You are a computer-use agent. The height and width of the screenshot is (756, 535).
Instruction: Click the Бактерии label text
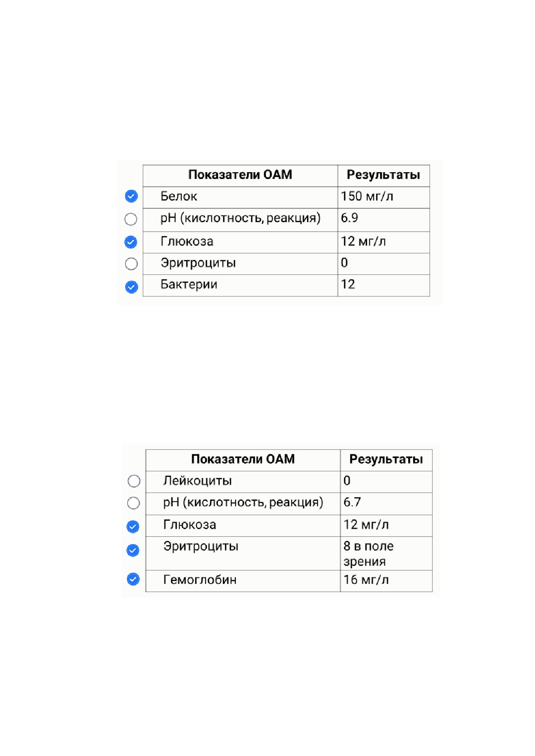[x=189, y=284]
